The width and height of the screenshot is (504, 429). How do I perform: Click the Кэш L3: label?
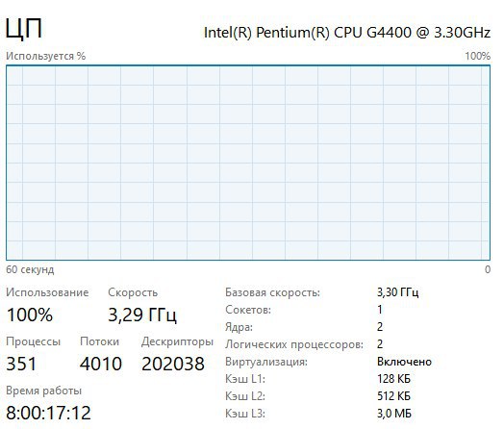point(245,414)
